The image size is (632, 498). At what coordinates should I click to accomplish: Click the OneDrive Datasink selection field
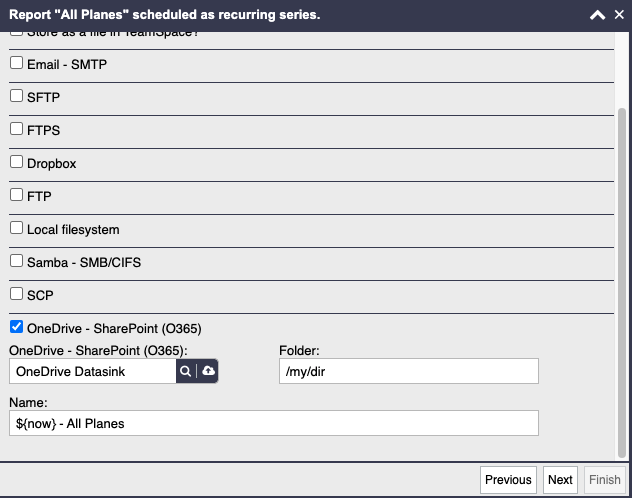point(93,371)
